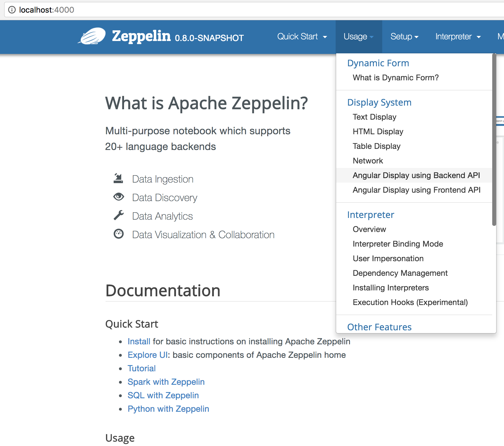Open SQL with Zeppelin link
Image resolution: width=504 pixels, height=446 pixels.
tap(163, 395)
